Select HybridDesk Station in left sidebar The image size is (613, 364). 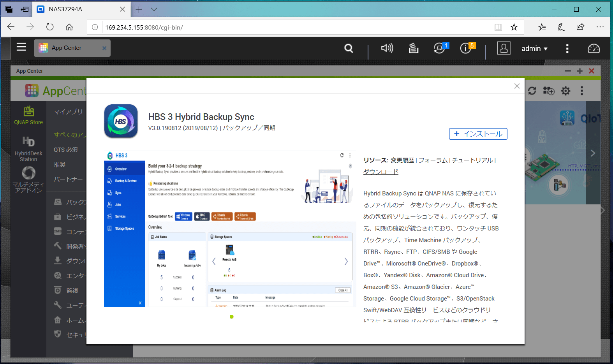click(x=28, y=149)
